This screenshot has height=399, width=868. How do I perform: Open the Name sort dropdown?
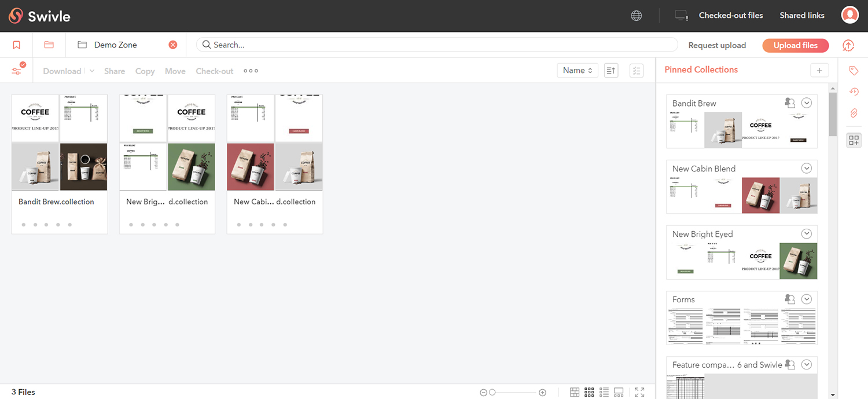click(577, 71)
